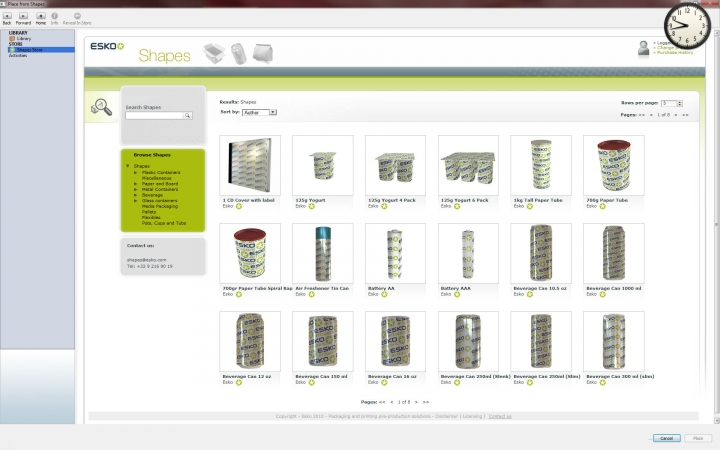Click the Contact us footer link
Screen dimensions: 720x450
[500, 415]
